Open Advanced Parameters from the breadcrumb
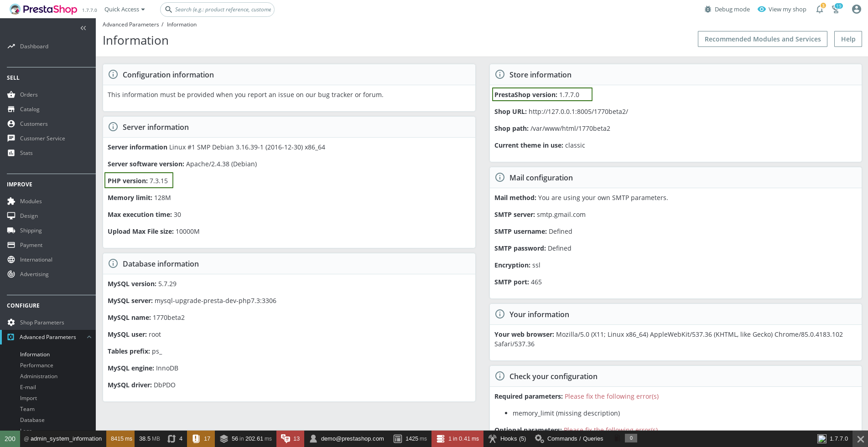 tap(130, 24)
